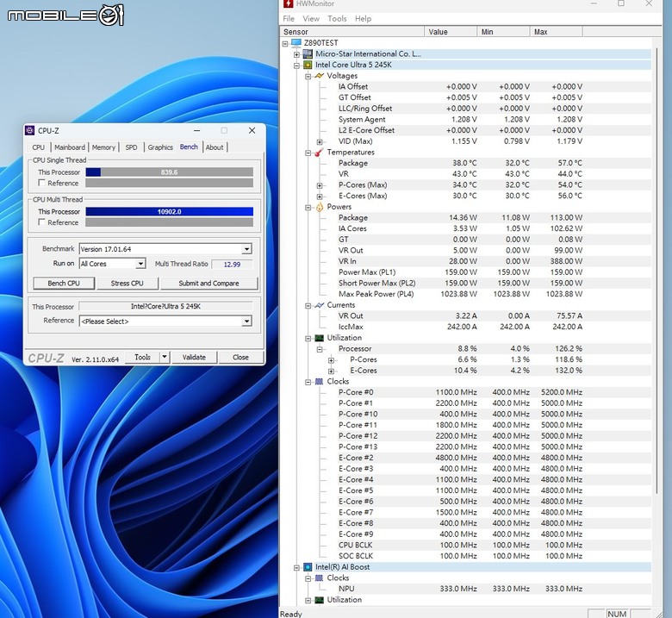672x618 pixels.
Task: Expand the P-Cores utilization row
Action: [331, 360]
